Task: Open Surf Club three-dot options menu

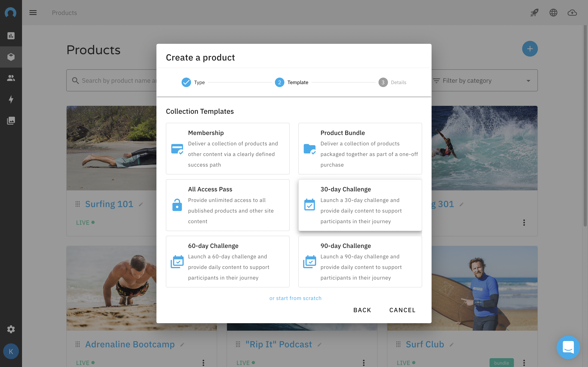Action: [524, 363]
